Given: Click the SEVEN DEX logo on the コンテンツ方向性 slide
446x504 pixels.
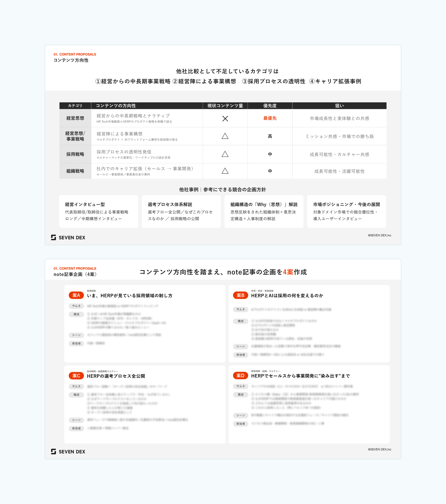Looking at the screenshot, I should pos(68,238).
